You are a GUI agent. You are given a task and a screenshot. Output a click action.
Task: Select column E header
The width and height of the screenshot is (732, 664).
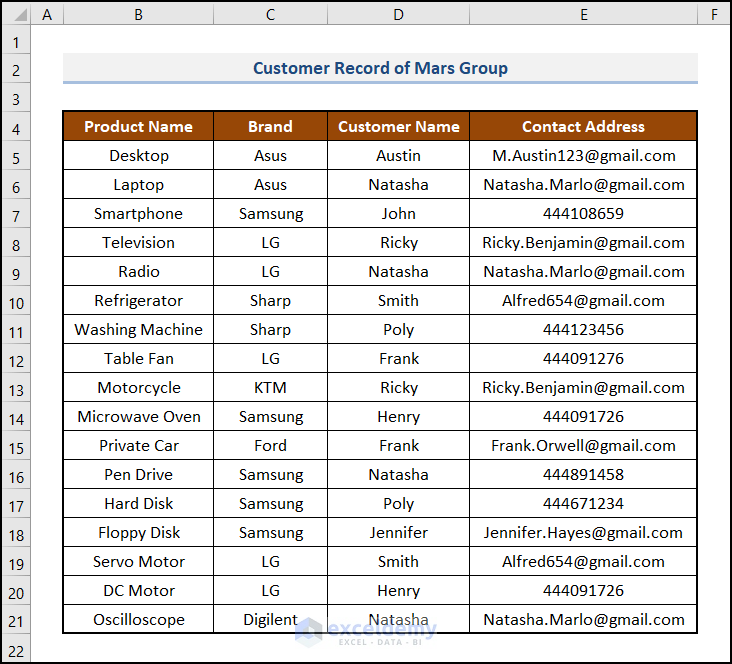pyautogui.click(x=583, y=15)
